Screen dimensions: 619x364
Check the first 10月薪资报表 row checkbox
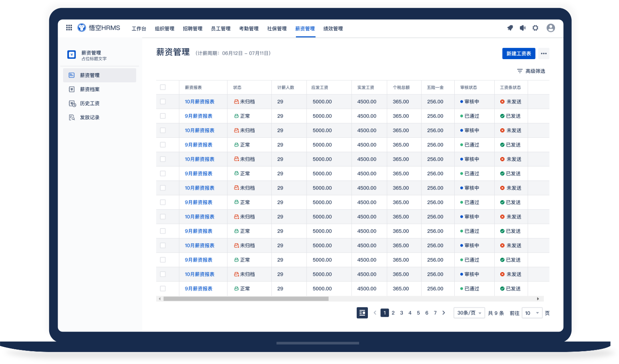coord(163,101)
